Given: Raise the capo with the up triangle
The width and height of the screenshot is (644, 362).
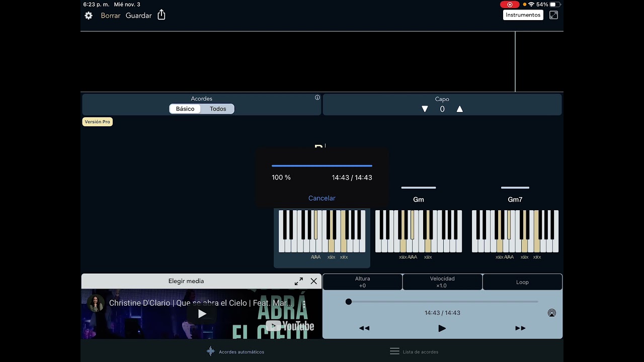Looking at the screenshot, I should 459,109.
